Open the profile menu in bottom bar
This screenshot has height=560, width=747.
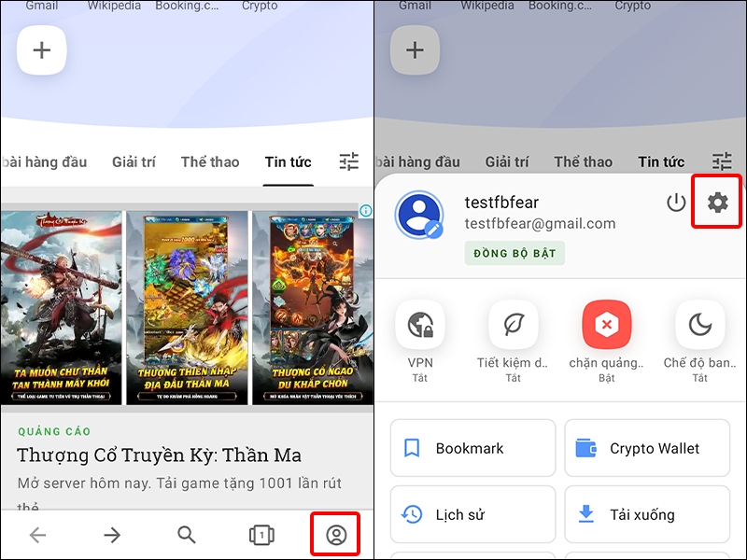click(x=336, y=535)
